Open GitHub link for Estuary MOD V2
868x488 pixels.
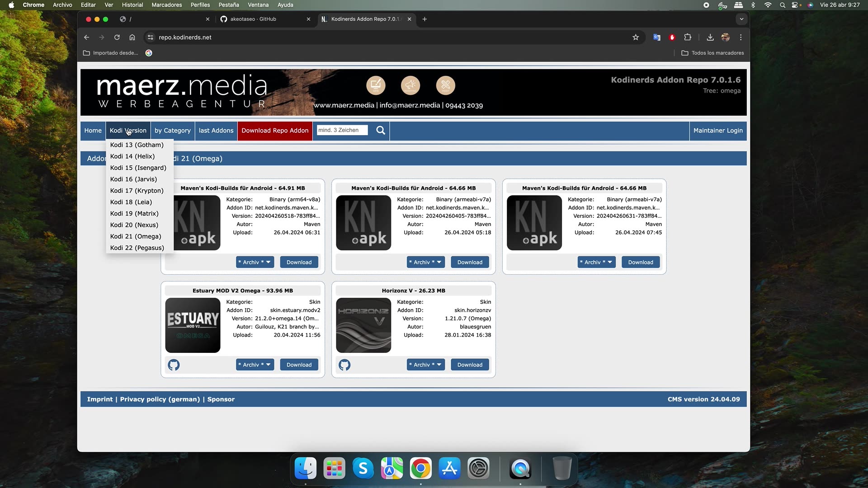[x=174, y=365]
